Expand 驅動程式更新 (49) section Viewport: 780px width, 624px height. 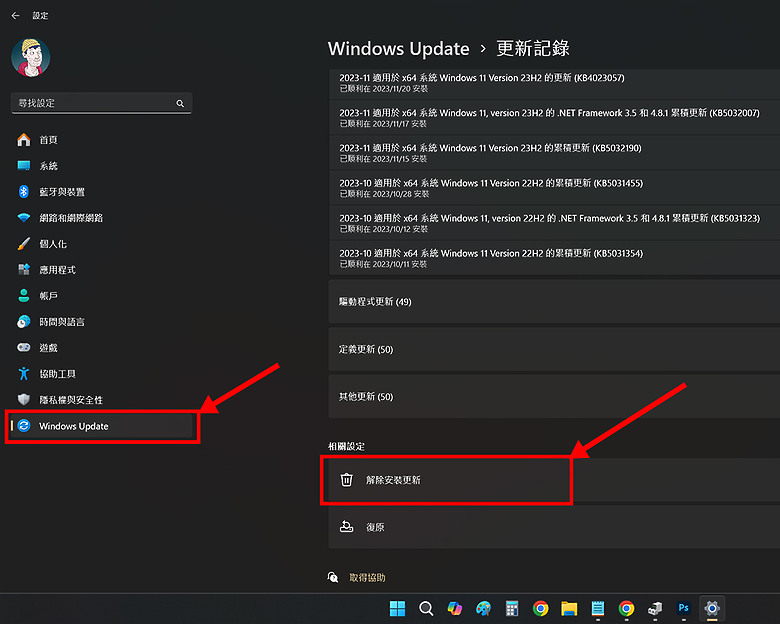point(554,302)
